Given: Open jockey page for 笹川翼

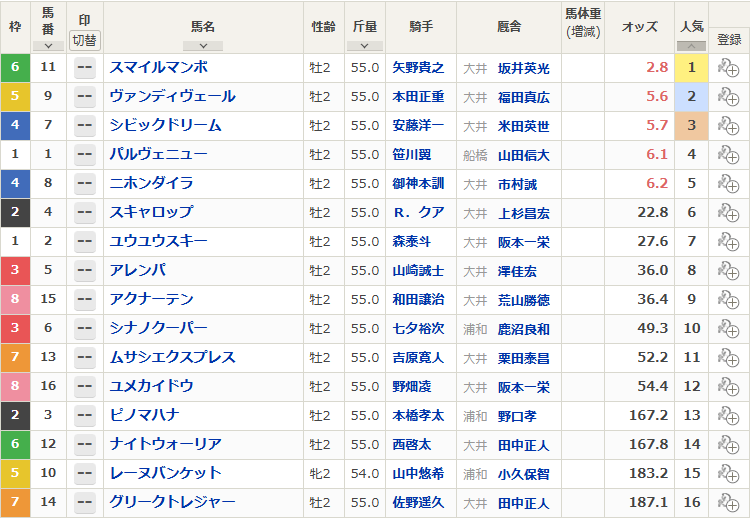Looking at the screenshot, I should [x=412, y=155].
